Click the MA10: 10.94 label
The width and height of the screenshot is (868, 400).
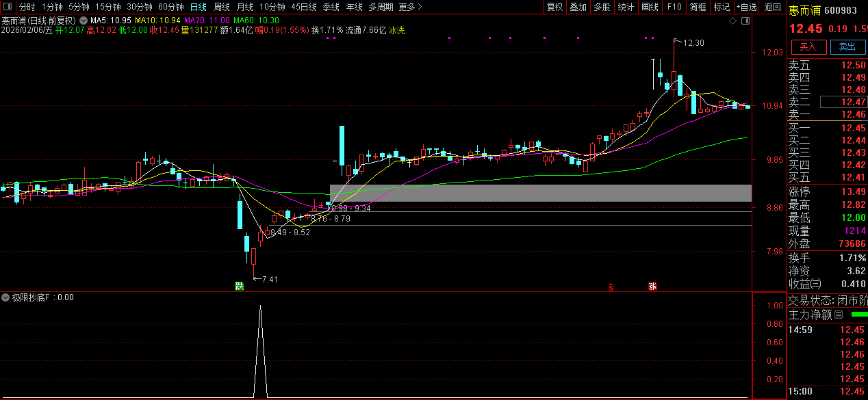157,21
